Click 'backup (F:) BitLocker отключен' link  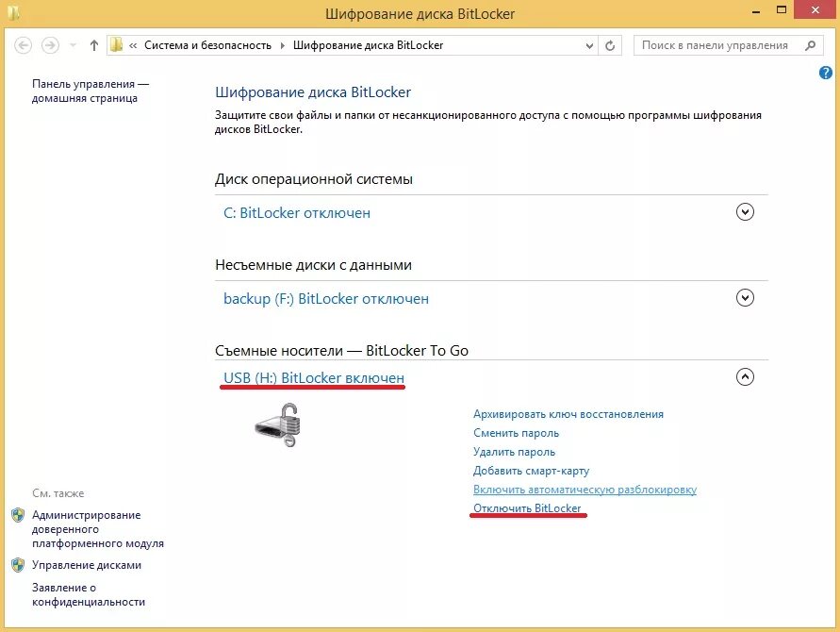(x=325, y=299)
